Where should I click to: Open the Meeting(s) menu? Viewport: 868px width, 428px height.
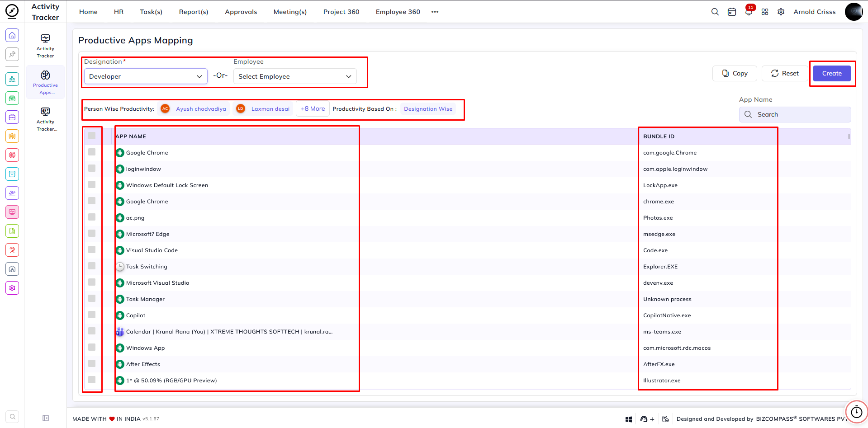(x=290, y=12)
